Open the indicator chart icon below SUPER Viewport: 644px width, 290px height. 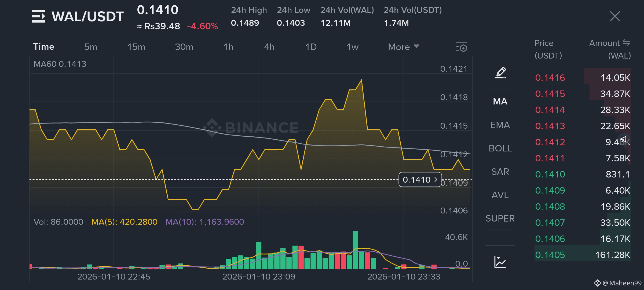(x=500, y=262)
